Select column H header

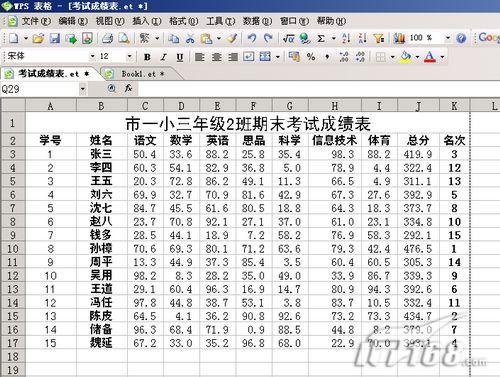(335, 106)
